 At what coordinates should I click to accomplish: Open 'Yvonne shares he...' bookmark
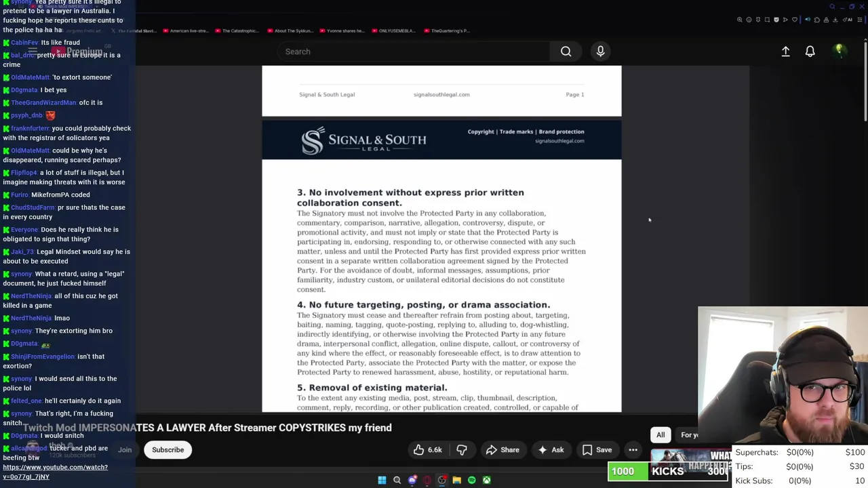(342, 30)
